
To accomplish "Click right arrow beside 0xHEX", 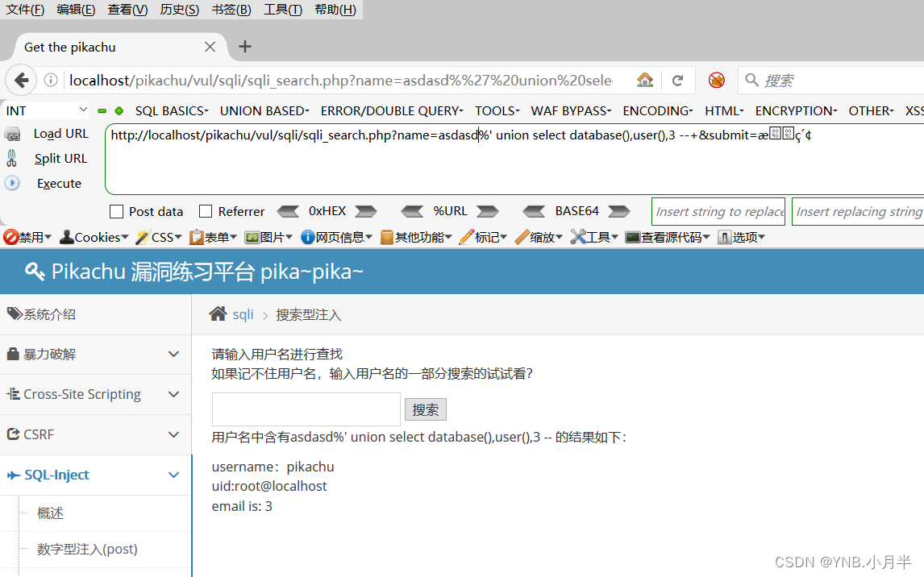I will pos(365,211).
